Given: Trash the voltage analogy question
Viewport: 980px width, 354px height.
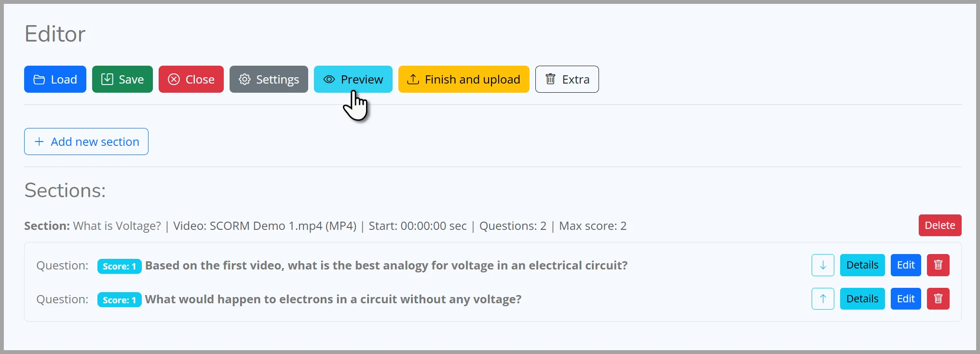Looking at the screenshot, I should pos(938,265).
